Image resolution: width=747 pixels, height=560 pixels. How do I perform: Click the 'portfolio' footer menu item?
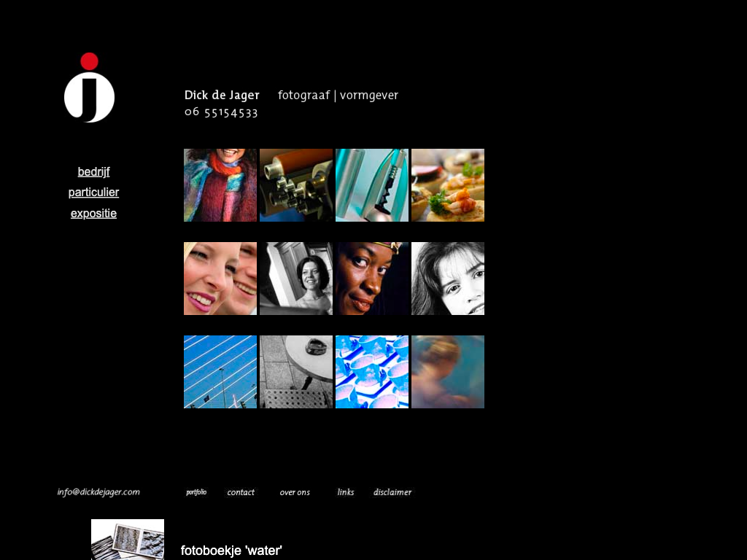[x=196, y=492]
